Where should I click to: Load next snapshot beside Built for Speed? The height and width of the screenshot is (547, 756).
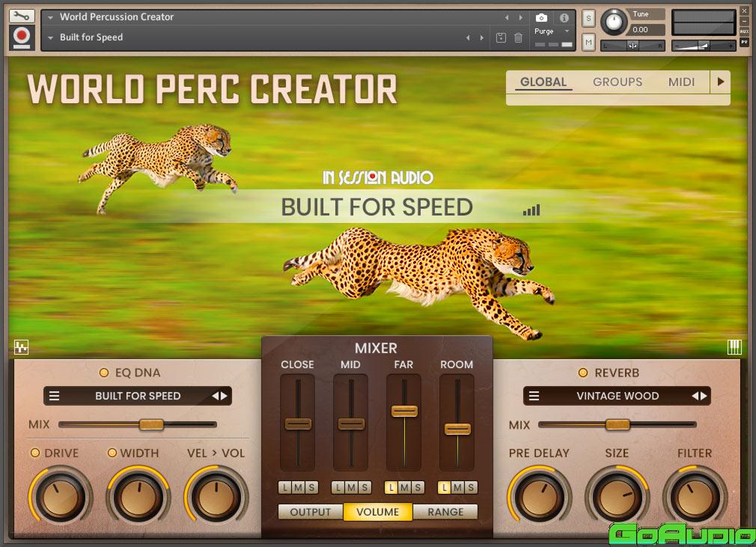[x=481, y=37]
